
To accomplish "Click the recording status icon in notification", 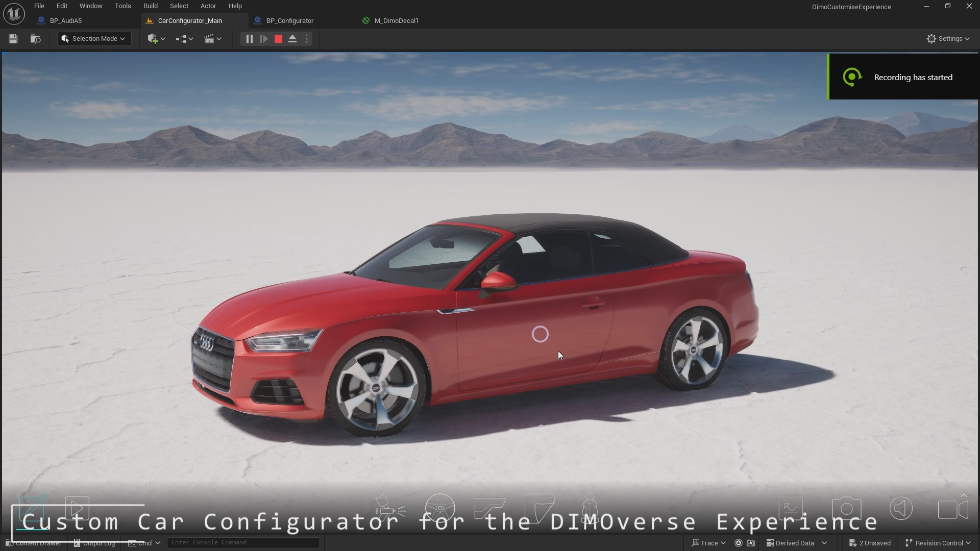I will tap(852, 77).
